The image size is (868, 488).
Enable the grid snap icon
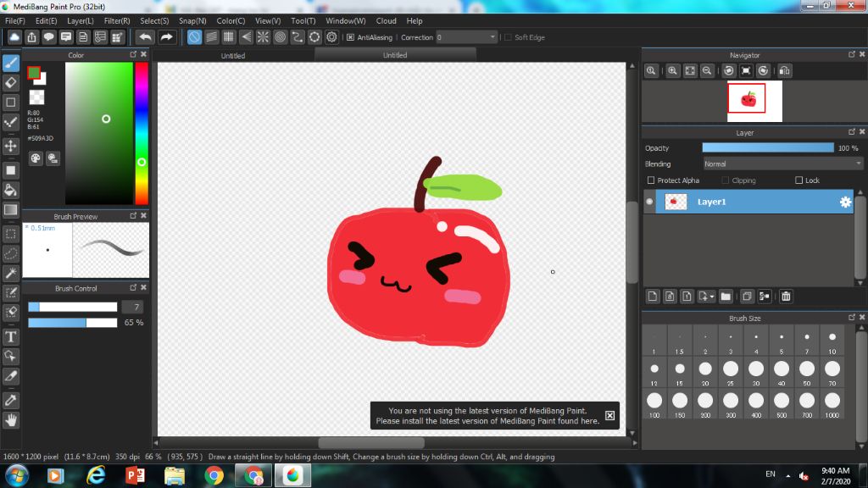coord(229,37)
